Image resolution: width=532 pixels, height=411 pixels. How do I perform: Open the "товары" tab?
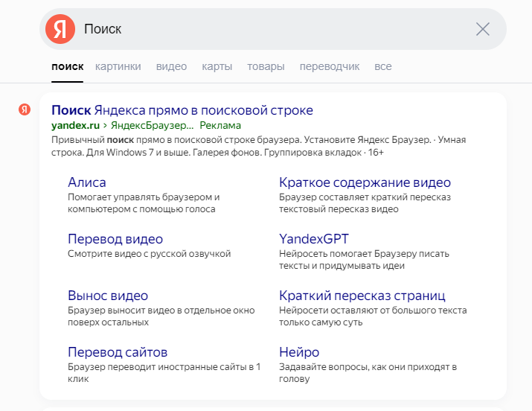coord(266,66)
